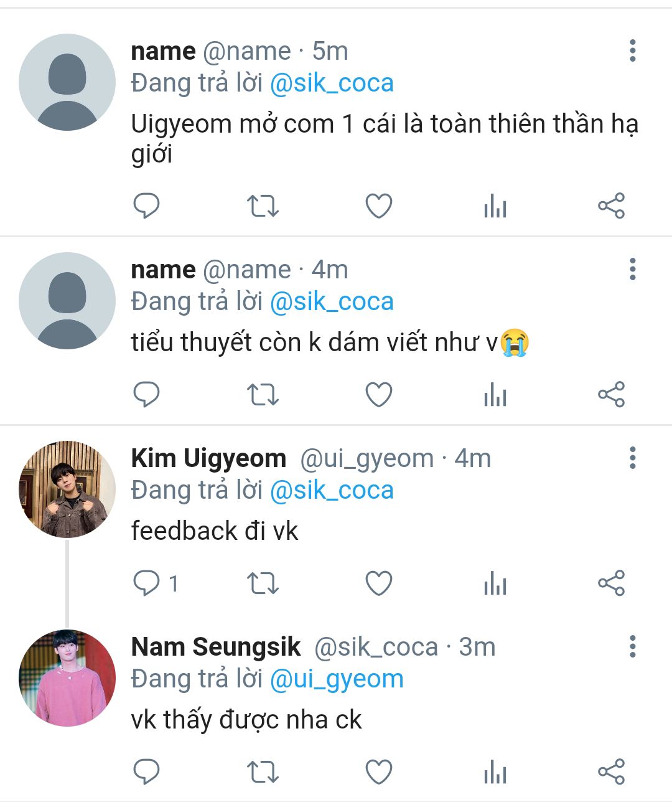
Task: Open reply on Kim Uigyeom's tweet with 1 comment
Action: [x=147, y=583]
